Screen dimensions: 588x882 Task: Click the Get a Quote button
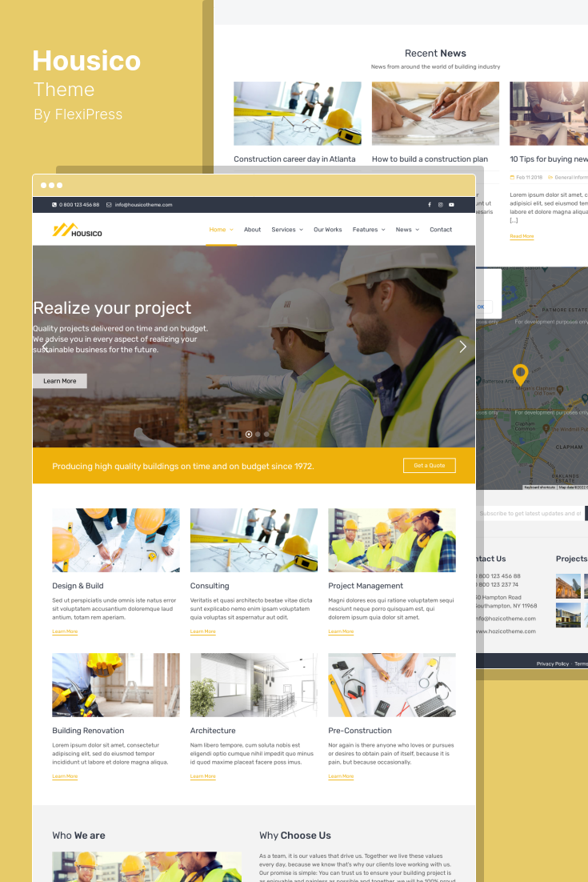[x=430, y=465]
